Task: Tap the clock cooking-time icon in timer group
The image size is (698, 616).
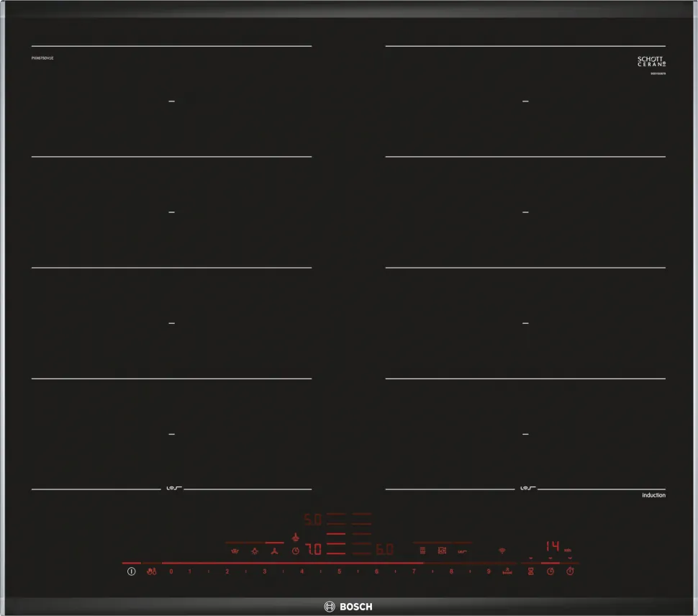Action: (x=550, y=571)
